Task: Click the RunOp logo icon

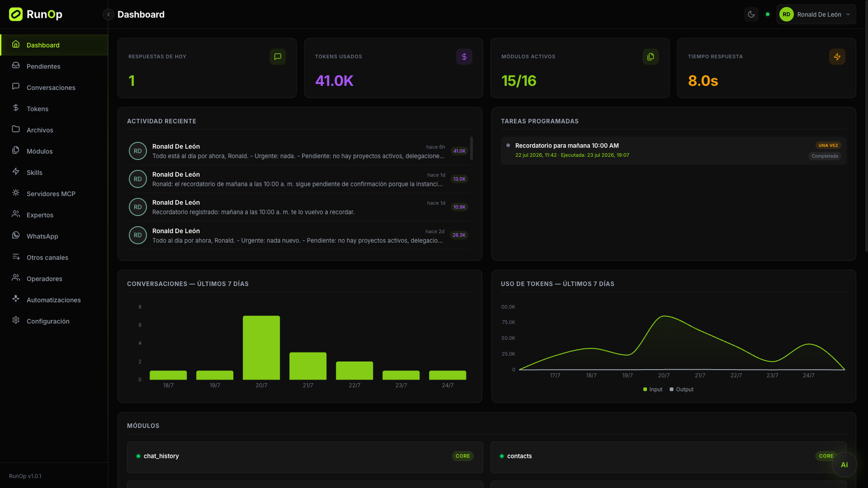Action: point(16,14)
